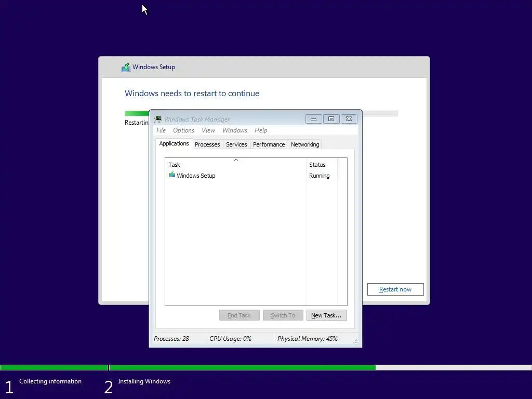This screenshot has width=532, height=399.
Task: Open the Options menu
Action: tap(183, 130)
